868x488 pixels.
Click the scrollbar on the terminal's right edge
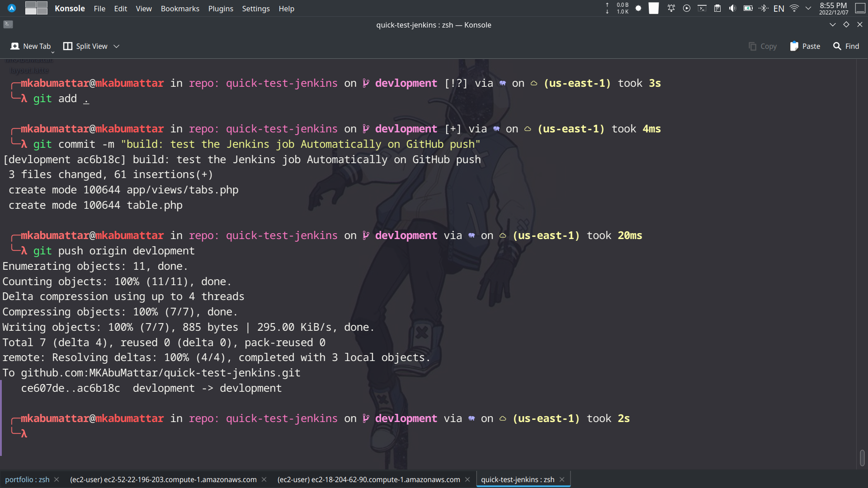pyautogui.click(x=863, y=458)
